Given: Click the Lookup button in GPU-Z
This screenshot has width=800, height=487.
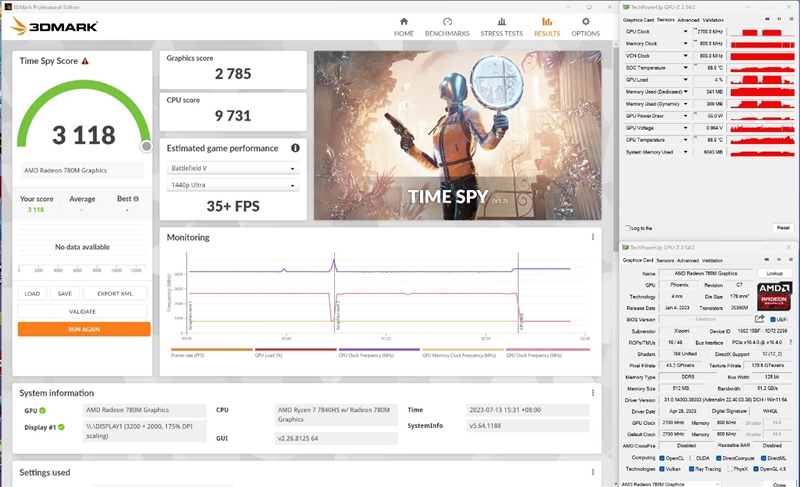Looking at the screenshot, I should coord(774,273).
